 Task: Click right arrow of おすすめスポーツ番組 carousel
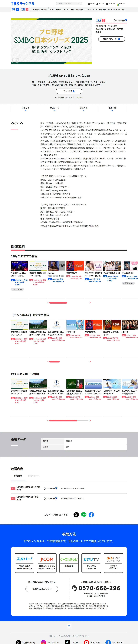point(90,421)
